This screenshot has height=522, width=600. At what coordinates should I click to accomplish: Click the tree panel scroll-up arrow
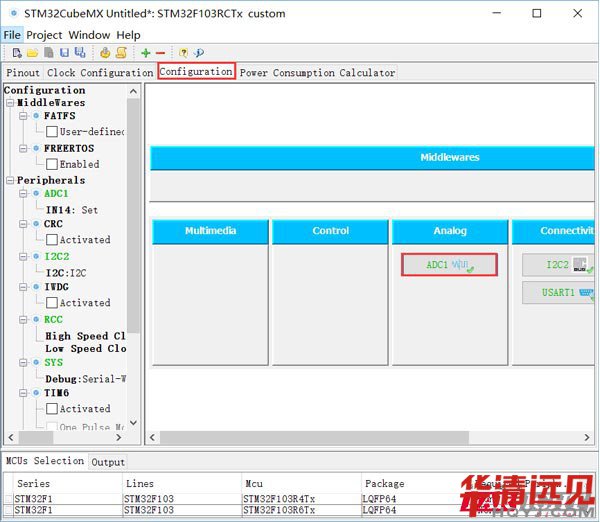(x=133, y=91)
